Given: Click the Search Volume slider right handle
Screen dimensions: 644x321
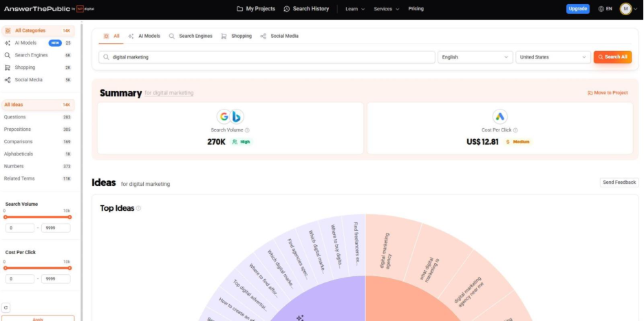Looking at the screenshot, I should [x=69, y=217].
